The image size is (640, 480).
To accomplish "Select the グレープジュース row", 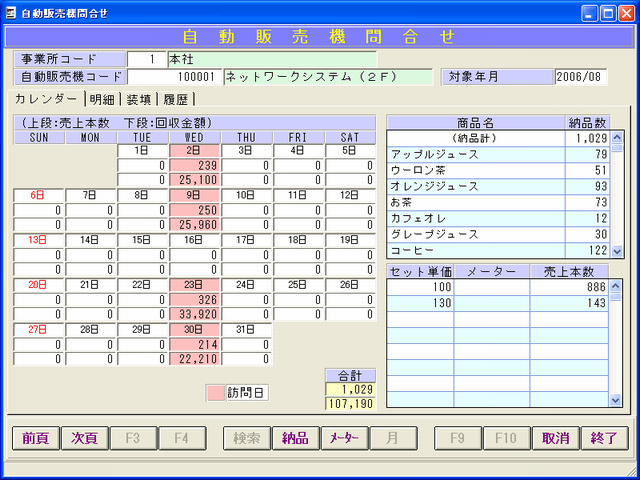I will pyautogui.click(x=498, y=234).
